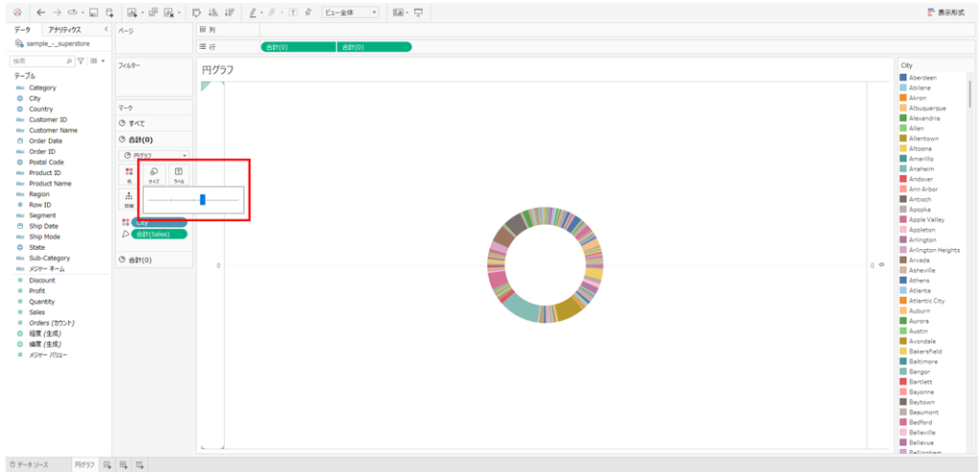Click the field search box in data pane
The image size is (980, 474).
38,61
